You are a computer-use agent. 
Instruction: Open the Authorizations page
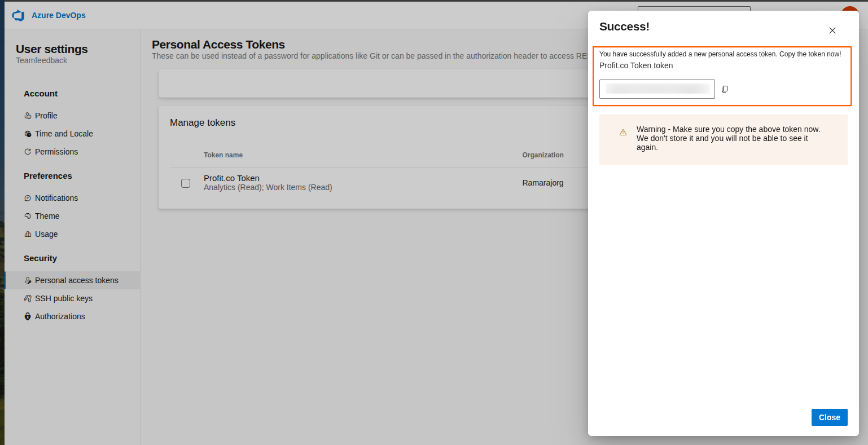(60, 316)
